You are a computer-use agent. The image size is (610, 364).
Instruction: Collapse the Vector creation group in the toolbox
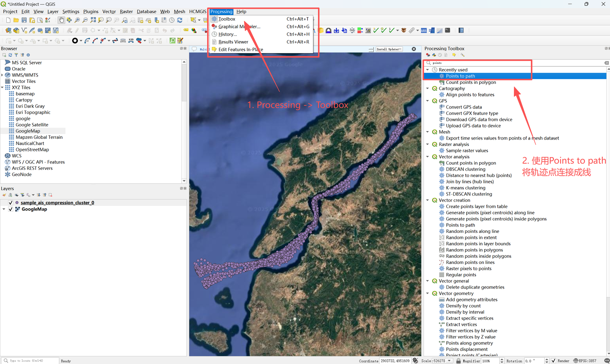point(428,200)
